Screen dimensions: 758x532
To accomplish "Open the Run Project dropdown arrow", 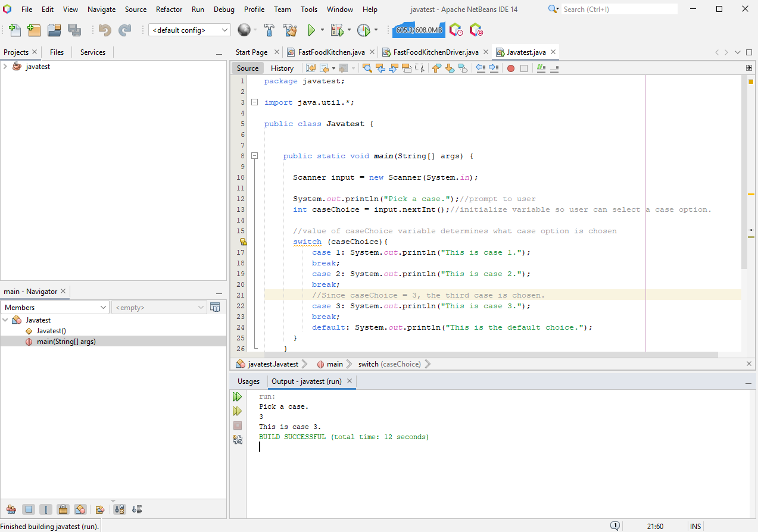I will pyautogui.click(x=322, y=30).
